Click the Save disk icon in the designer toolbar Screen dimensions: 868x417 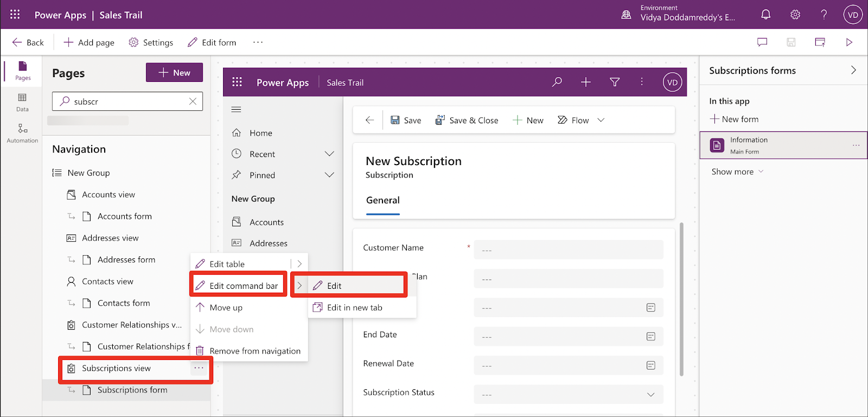point(791,42)
